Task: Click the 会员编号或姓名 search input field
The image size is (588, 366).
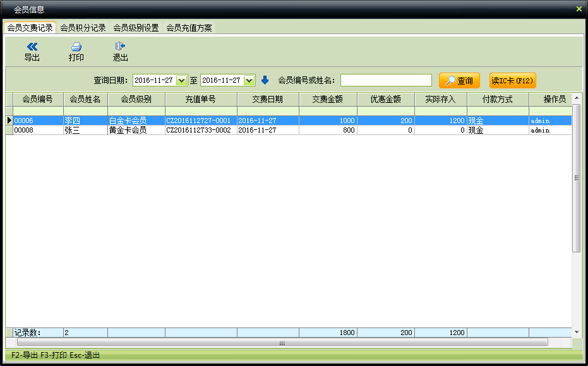Action: tap(386, 80)
